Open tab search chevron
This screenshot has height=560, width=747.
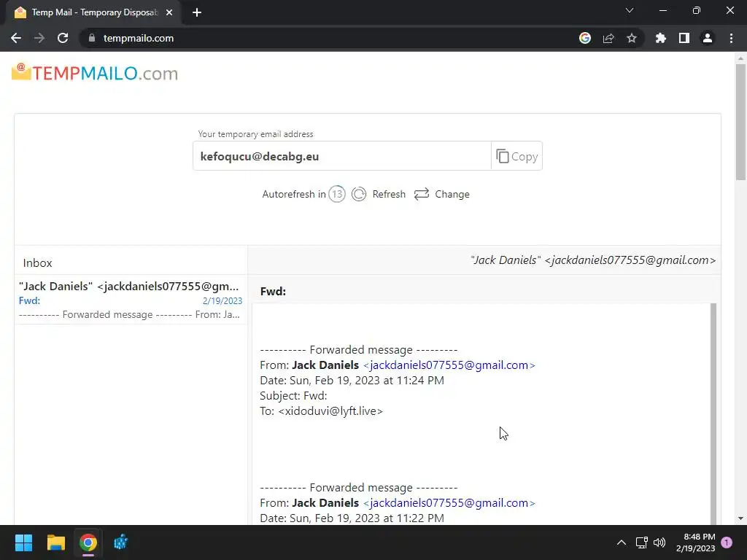coord(630,10)
